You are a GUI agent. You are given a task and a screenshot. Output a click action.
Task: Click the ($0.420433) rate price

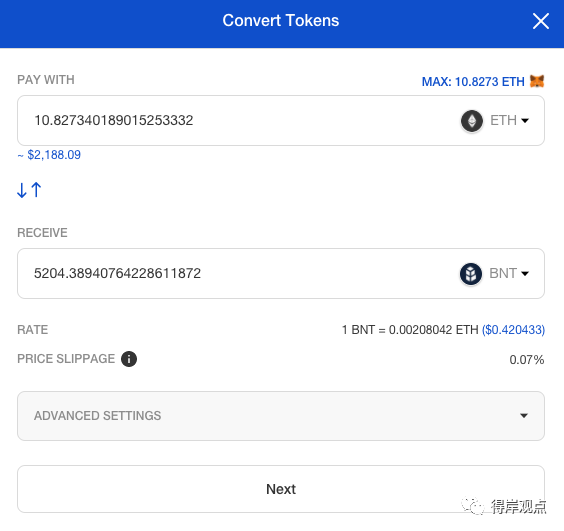513,330
